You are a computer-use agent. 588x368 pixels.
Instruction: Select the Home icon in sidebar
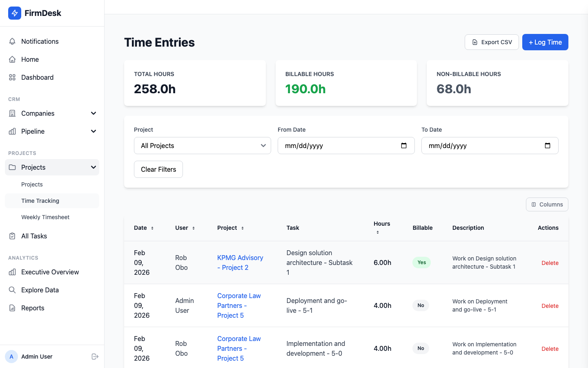tap(12, 59)
